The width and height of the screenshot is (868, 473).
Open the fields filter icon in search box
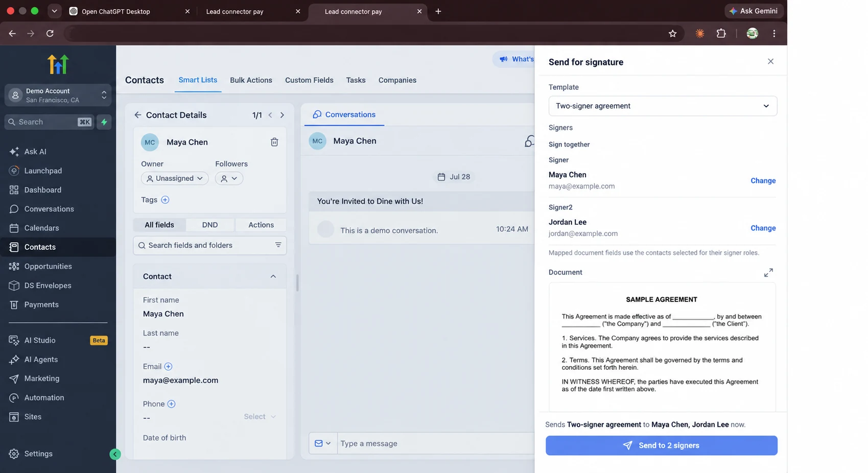(278, 245)
